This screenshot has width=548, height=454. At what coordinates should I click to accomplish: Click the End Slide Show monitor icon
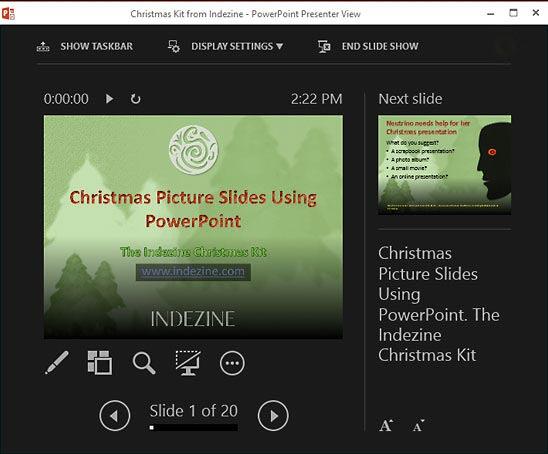[324, 46]
